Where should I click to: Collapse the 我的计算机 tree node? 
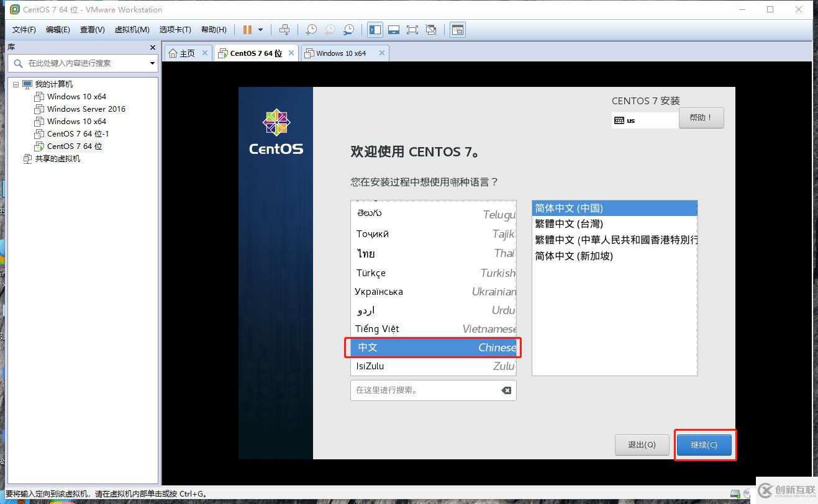coord(16,84)
